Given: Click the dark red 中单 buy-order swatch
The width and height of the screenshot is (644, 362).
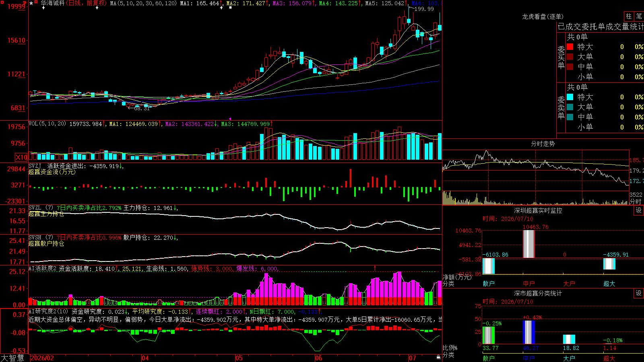Looking at the screenshot, I should pyautogui.click(x=570, y=67).
